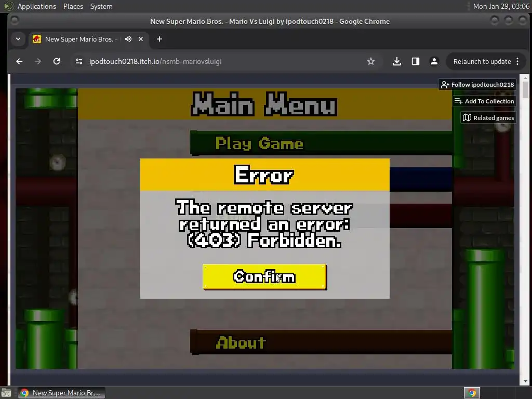Click Relaunch to update button

pyautogui.click(x=482, y=61)
